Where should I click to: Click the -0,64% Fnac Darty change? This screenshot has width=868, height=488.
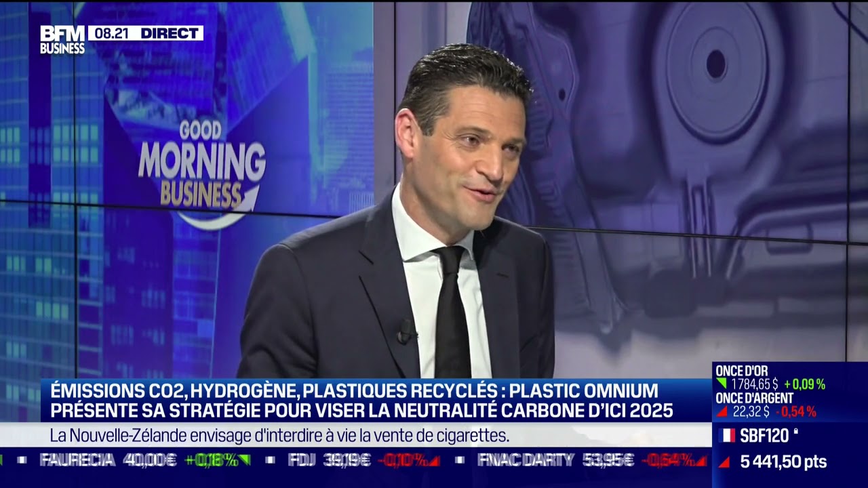click(x=668, y=460)
